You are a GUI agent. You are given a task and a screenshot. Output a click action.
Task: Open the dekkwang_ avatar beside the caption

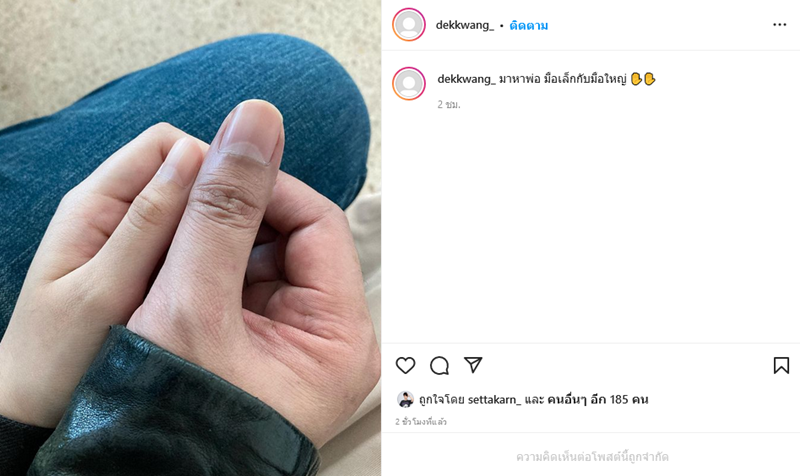tap(409, 83)
